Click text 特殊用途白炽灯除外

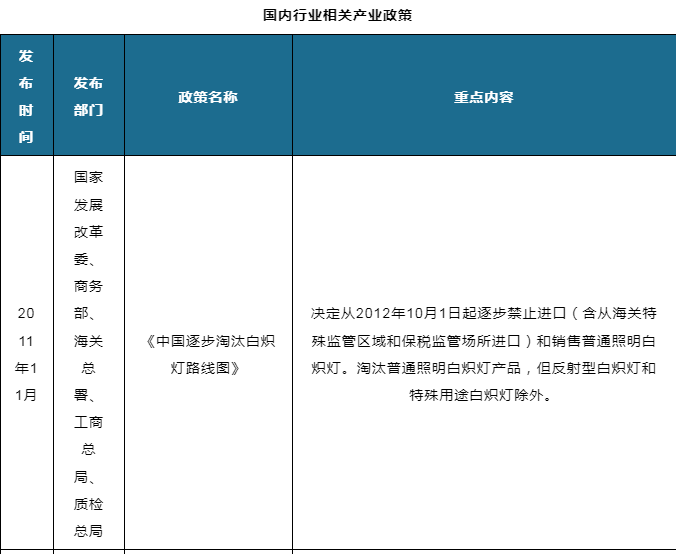[476, 395]
